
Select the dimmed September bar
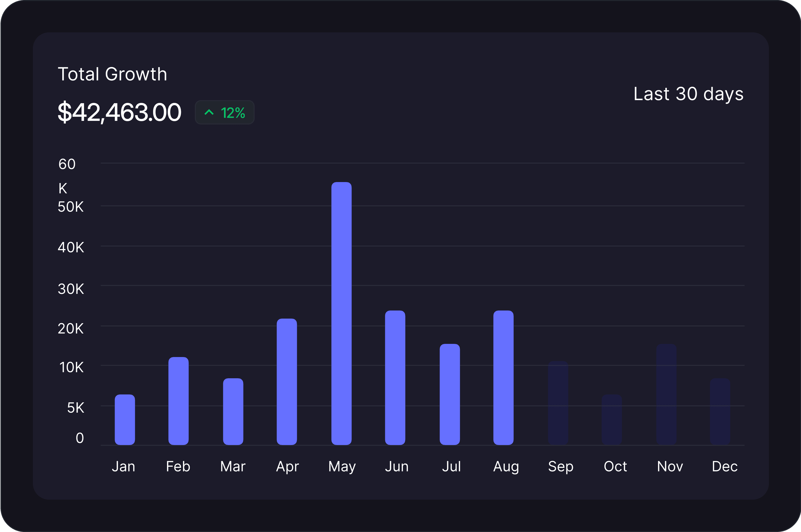[558, 403]
